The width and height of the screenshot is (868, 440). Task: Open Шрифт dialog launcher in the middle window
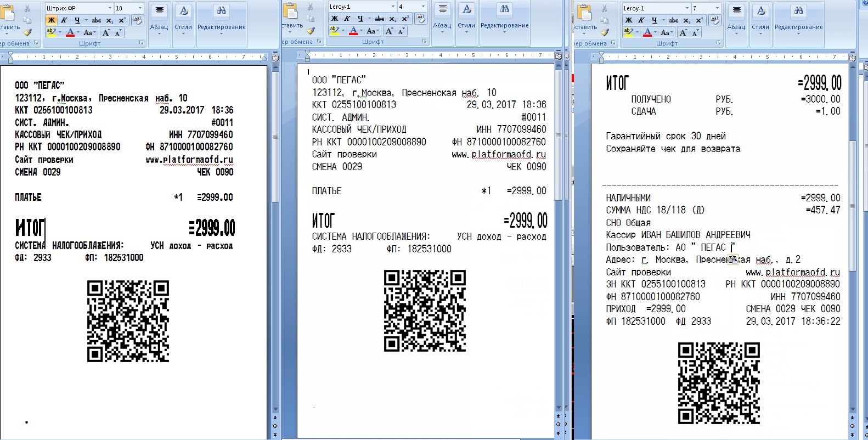coord(424,41)
